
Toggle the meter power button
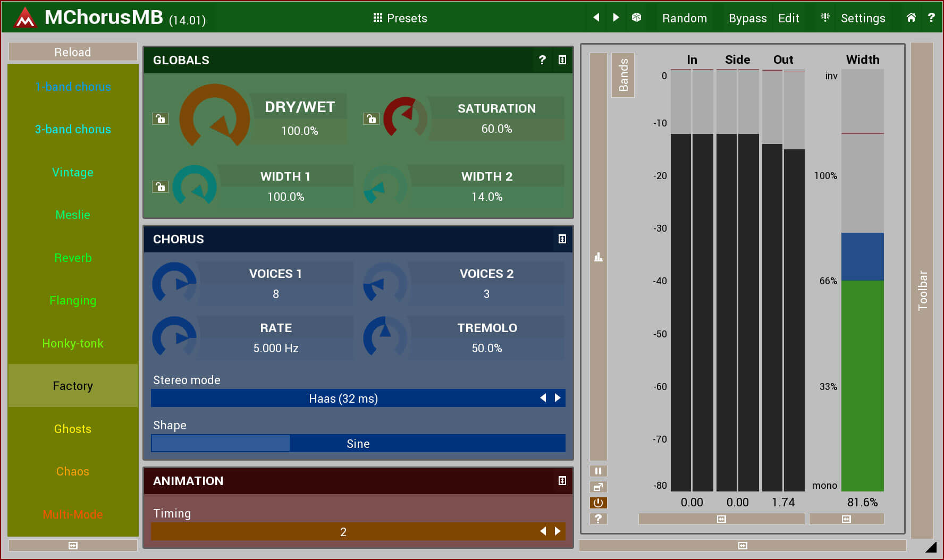pyautogui.click(x=598, y=503)
